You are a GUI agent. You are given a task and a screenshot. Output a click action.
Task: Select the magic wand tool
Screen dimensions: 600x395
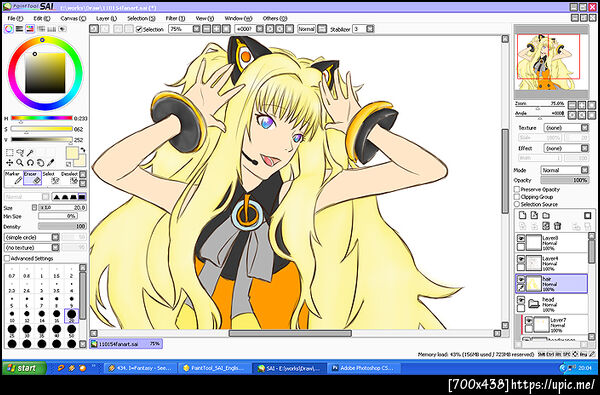coord(30,153)
